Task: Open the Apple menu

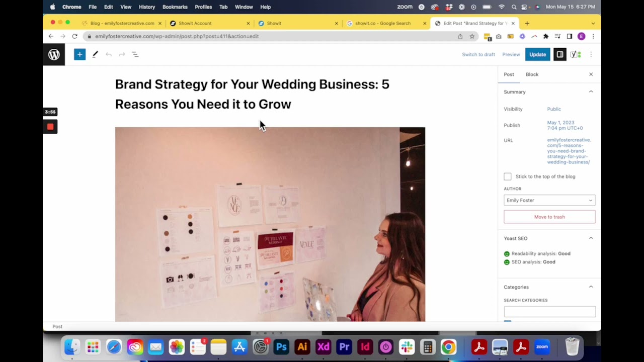Action: coord(52,7)
